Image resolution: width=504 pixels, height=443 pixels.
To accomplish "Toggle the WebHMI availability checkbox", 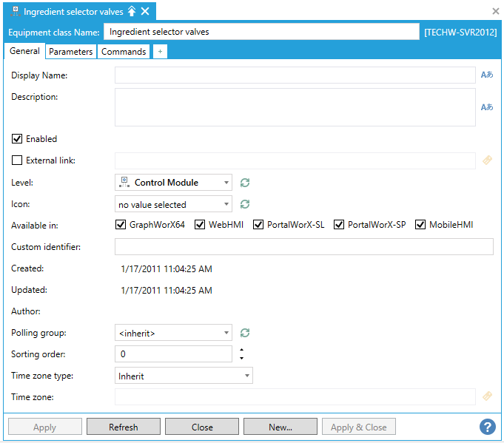I will pos(200,225).
